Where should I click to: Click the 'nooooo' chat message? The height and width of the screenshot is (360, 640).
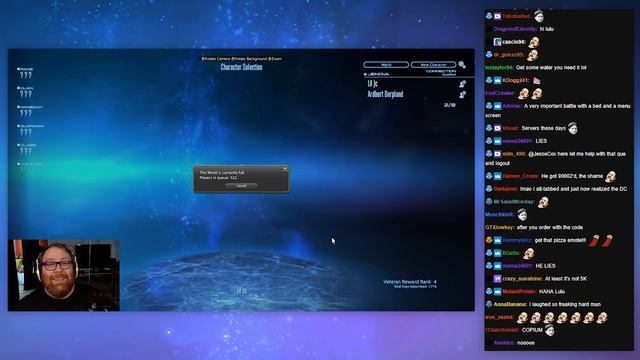click(x=526, y=343)
